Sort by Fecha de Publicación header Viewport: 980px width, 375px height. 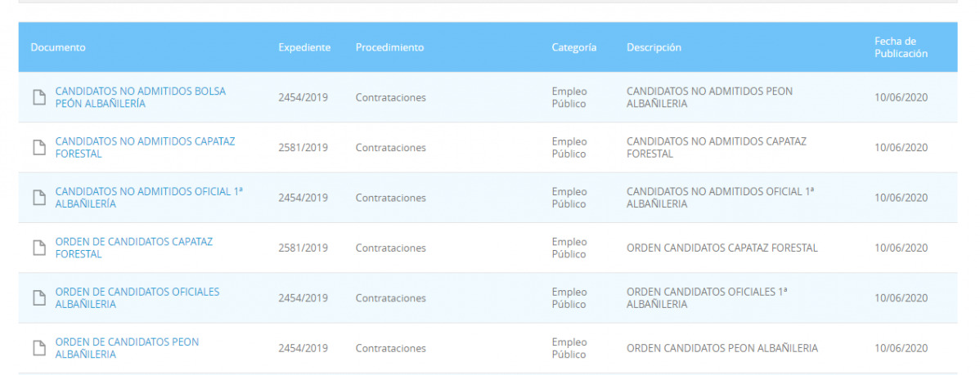point(901,47)
